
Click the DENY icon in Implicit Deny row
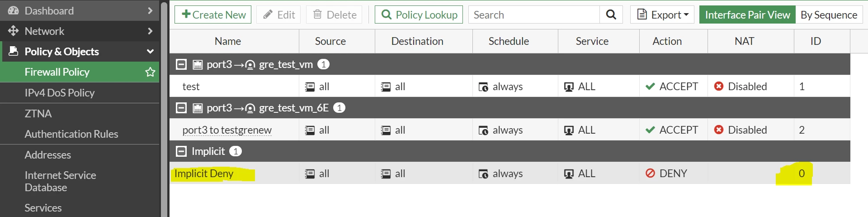[650, 173]
